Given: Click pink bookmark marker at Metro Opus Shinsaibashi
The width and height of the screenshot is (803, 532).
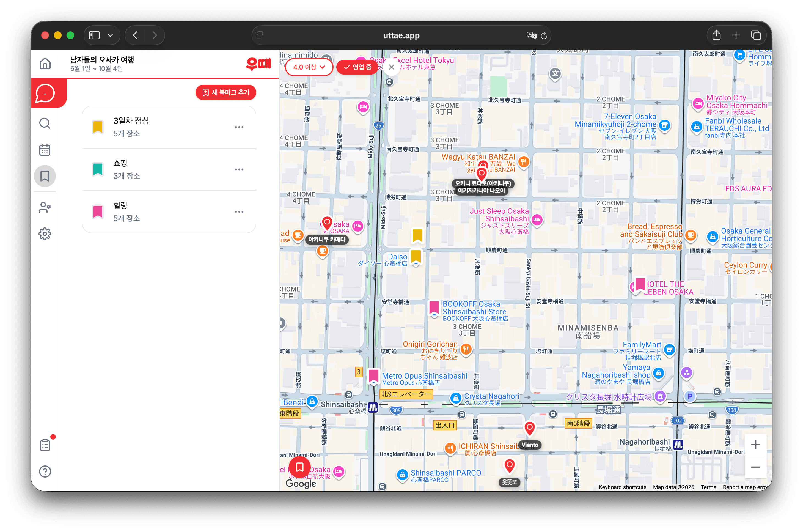Looking at the screenshot, I should point(373,376).
